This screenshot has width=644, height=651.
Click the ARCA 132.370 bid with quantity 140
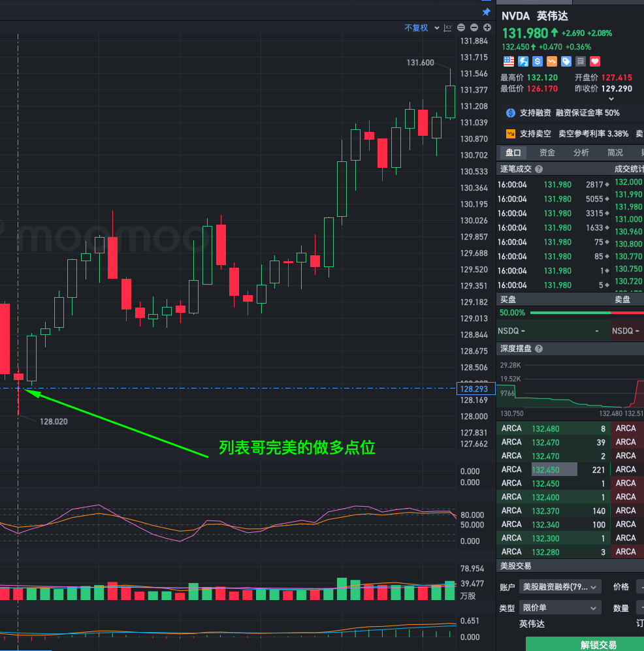click(553, 511)
